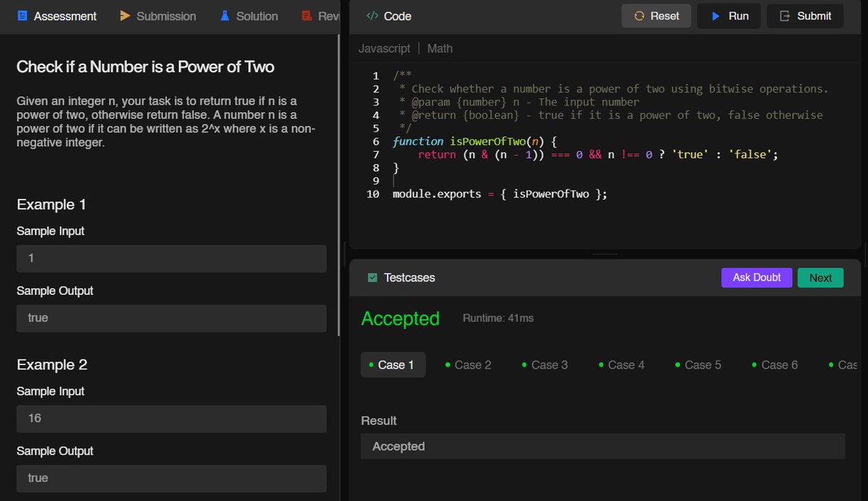The width and height of the screenshot is (868, 501).
Task: Select Case 2 testcase
Action: coord(469,365)
